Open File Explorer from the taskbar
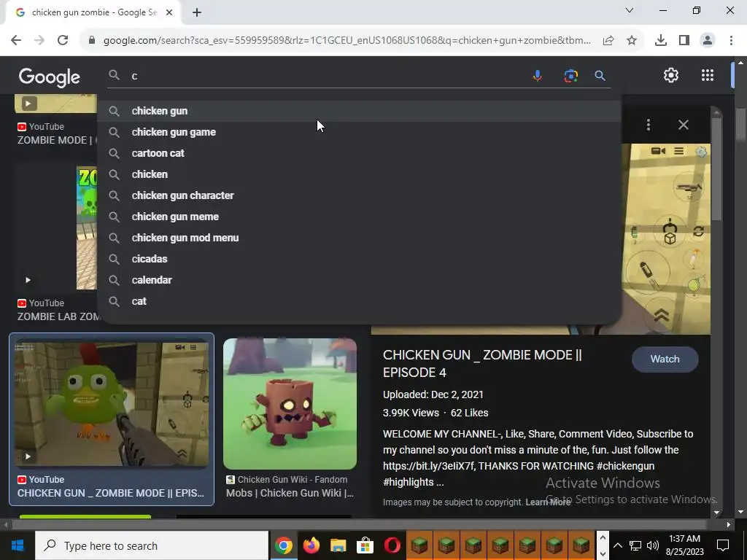Screen dimensions: 747x560 tap(338, 545)
